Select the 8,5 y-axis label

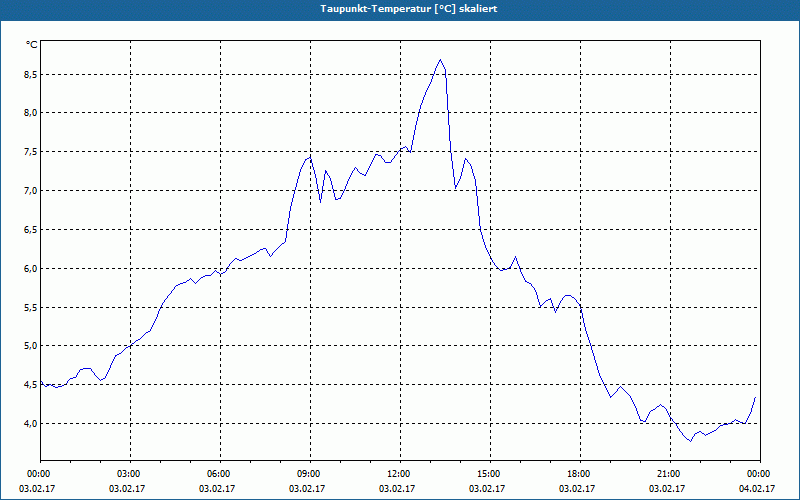(32, 74)
